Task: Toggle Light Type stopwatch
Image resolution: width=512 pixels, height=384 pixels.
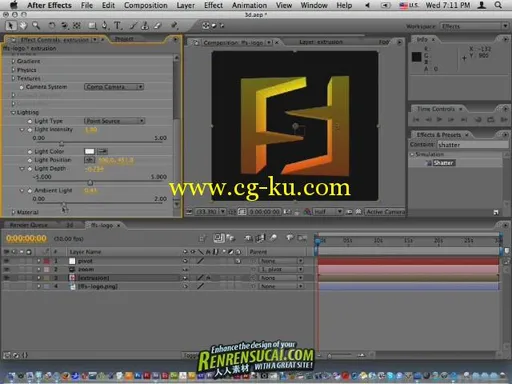Action: click(30, 121)
